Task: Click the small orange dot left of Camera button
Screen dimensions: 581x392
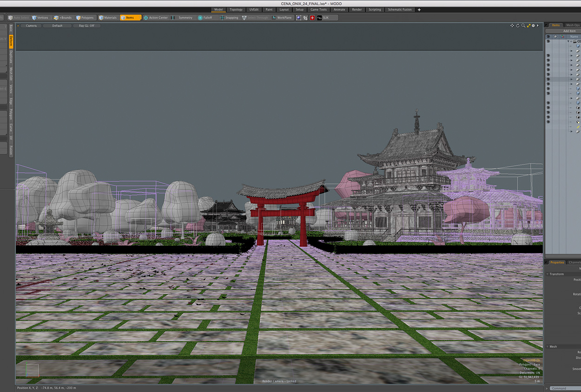Action: point(18,26)
